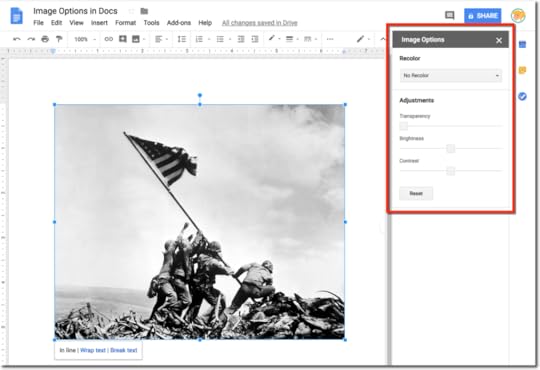Click the Border color pencil icon
Viewport: 540px width, 370px height.
pyautogui.click(x=271, y=39)
